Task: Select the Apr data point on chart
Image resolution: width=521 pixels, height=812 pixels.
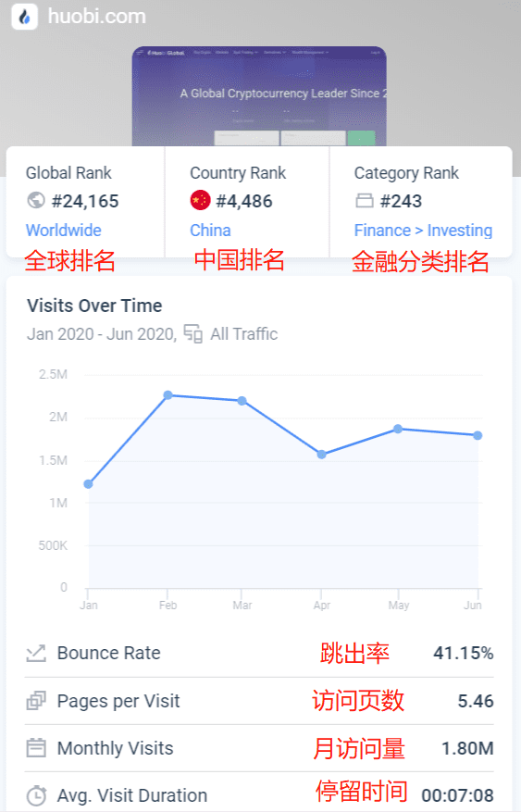Action: [x=322, y=455]
